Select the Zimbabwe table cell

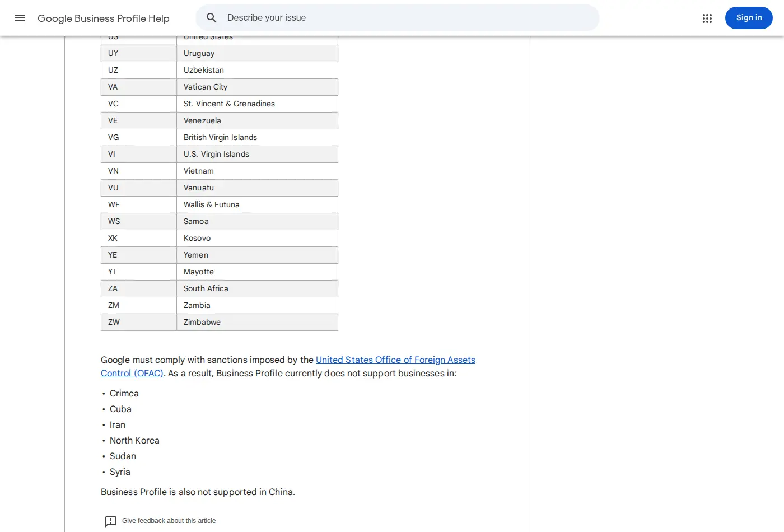257,322
